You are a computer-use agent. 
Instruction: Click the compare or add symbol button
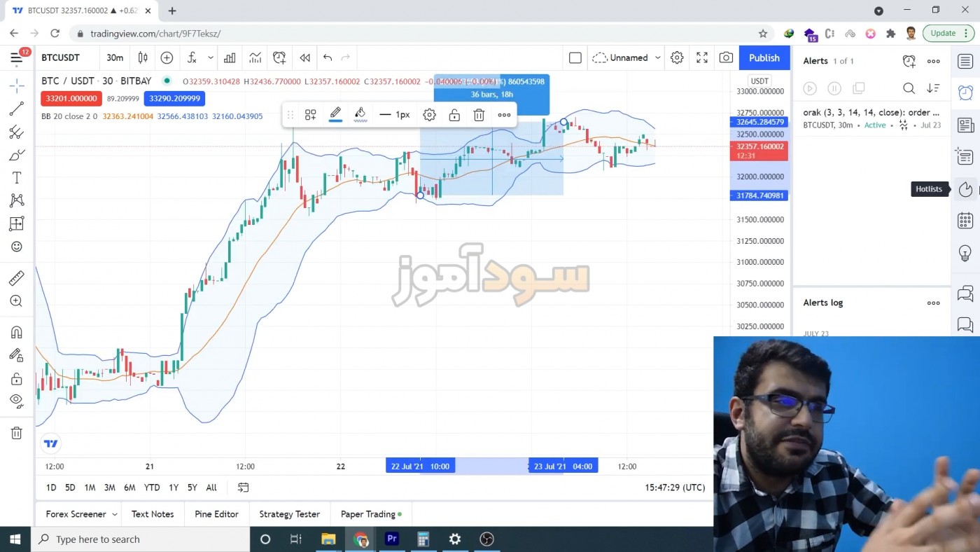pyautogui.click(x=167, y=57)
